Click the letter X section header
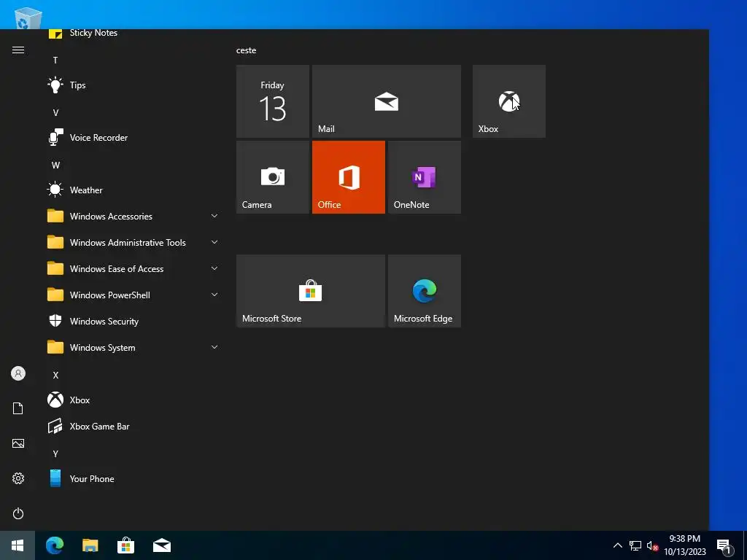747x560 pixels. [55, 376]
